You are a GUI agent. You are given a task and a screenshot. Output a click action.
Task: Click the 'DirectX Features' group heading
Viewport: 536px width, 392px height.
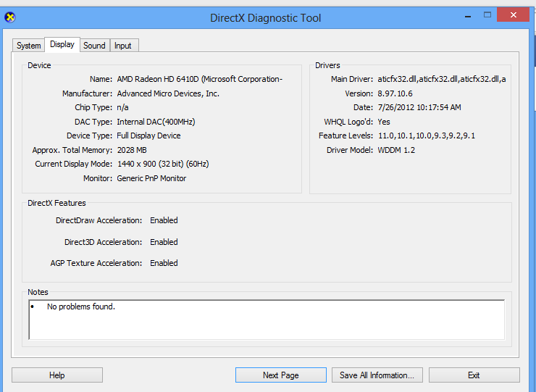[56, 203]
